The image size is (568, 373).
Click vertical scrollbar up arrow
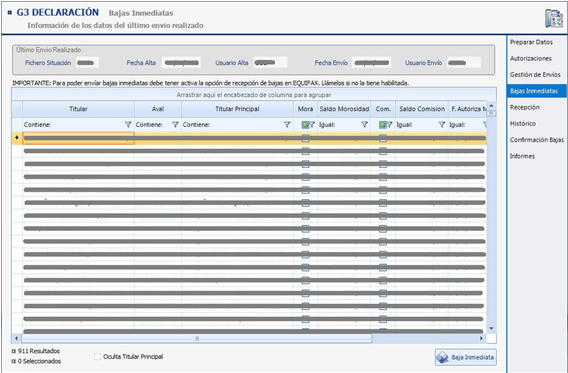[x=491, y=106]
